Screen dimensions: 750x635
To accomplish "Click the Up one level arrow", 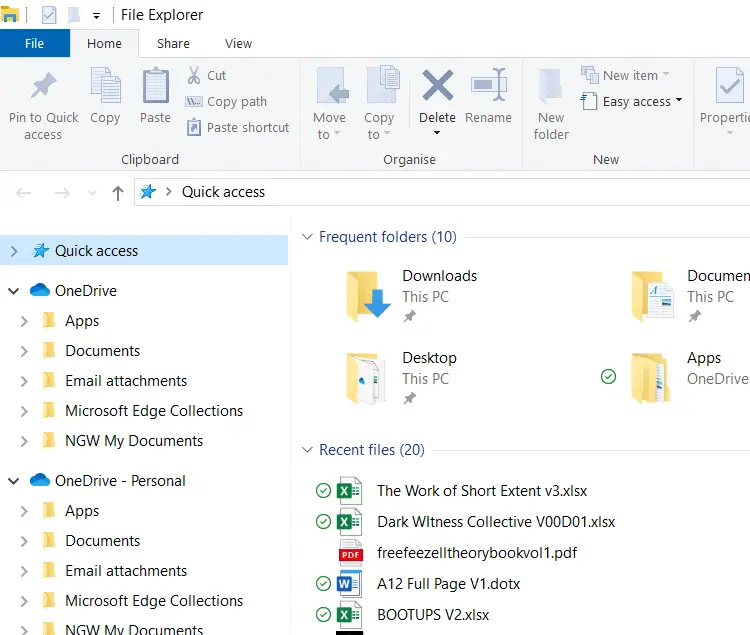I will [x=118, y=193].
